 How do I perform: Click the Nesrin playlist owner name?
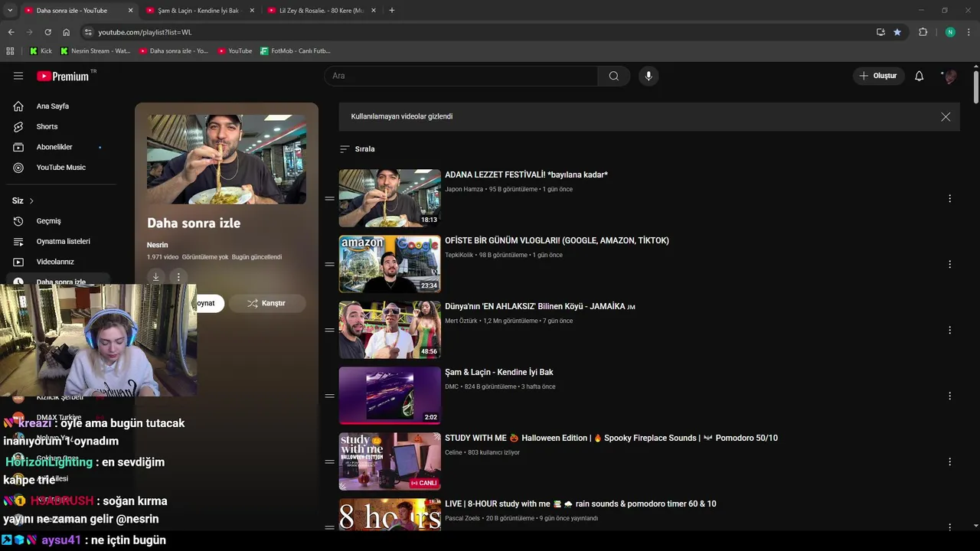157,245
